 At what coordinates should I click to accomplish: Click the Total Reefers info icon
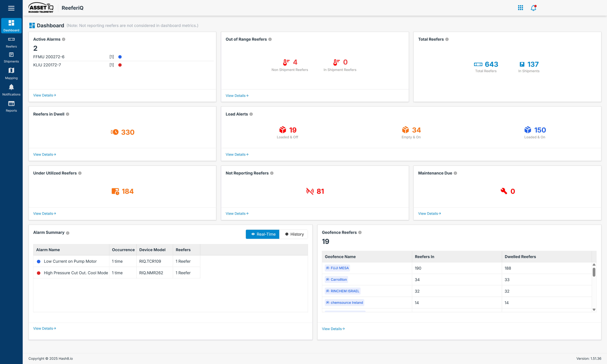[447, 39]
